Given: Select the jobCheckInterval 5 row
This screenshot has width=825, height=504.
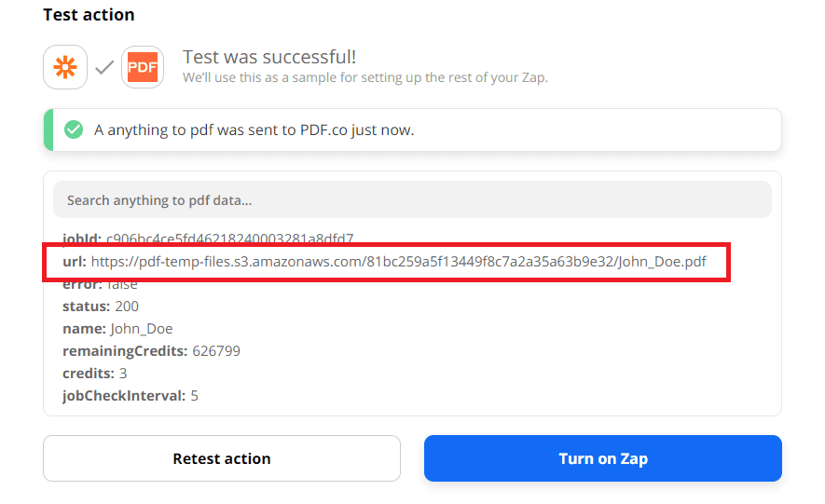Looking at the screenshot, I should (x=130, y=396).
